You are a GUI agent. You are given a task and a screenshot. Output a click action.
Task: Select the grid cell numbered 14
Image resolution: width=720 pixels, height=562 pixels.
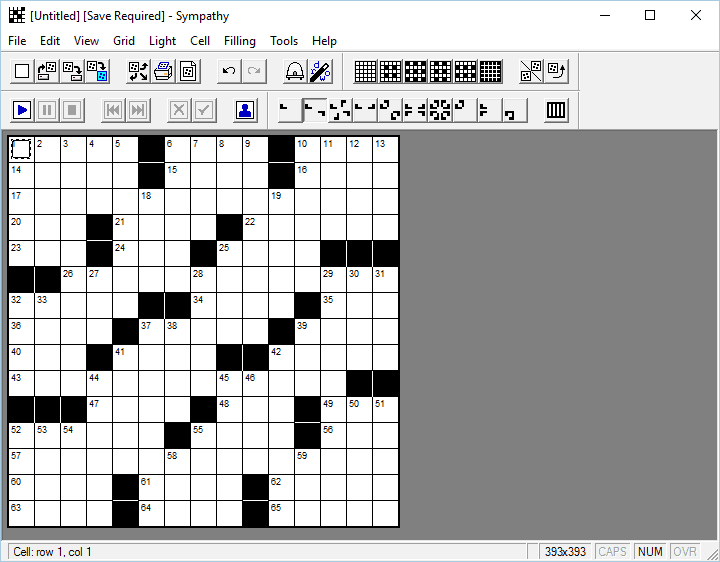click(22, 175)
